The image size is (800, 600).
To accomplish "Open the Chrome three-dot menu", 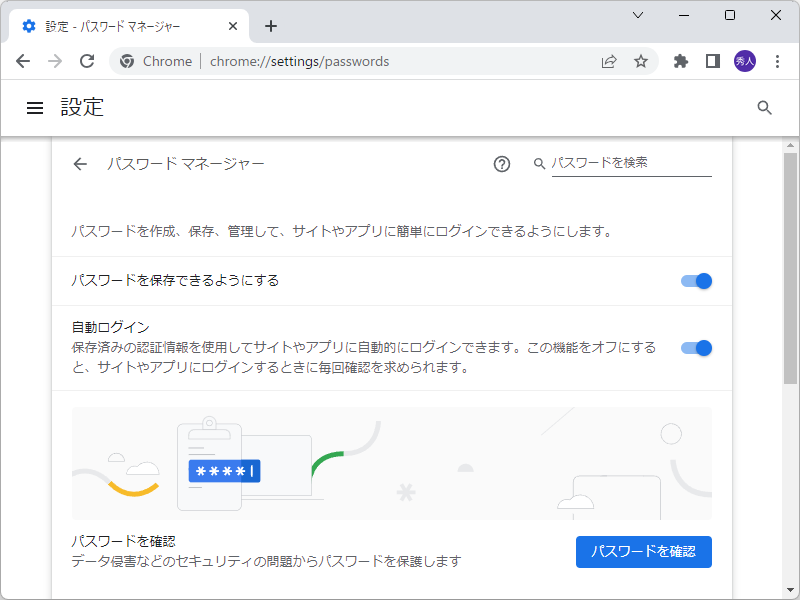I will tap(778, 61).
